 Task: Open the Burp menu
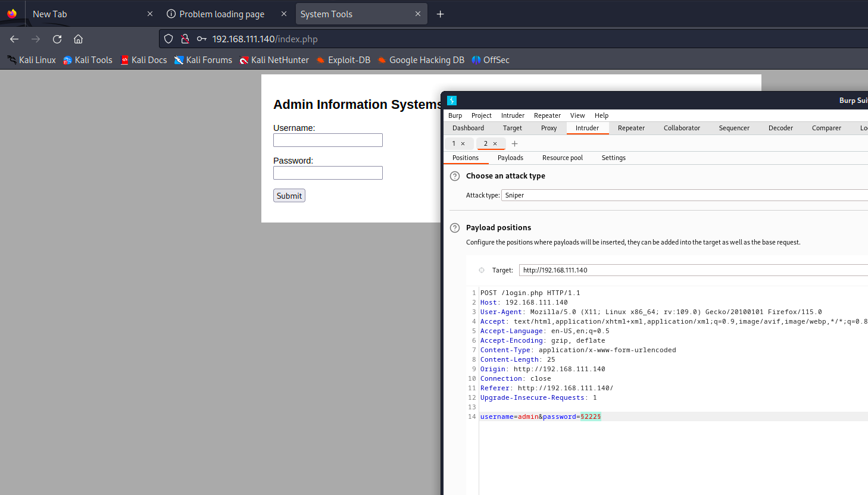(x=455, y=115)
